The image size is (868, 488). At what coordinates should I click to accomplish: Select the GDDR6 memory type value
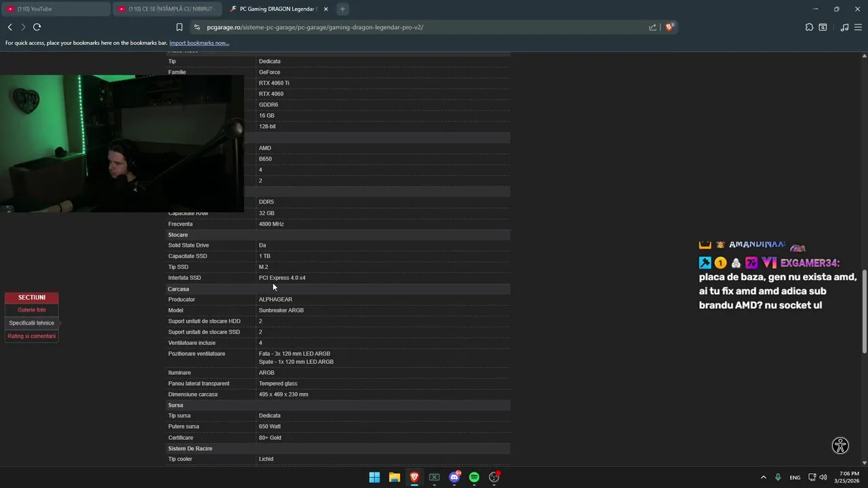coord(269,104)
